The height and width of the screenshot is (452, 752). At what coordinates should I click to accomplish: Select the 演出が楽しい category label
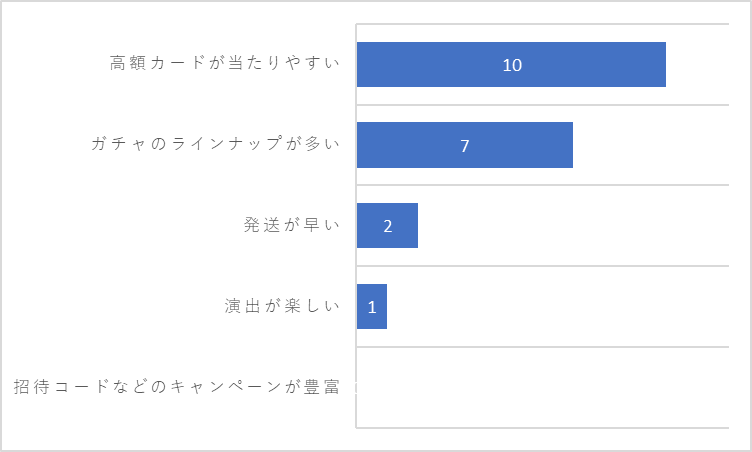[282, 306]
